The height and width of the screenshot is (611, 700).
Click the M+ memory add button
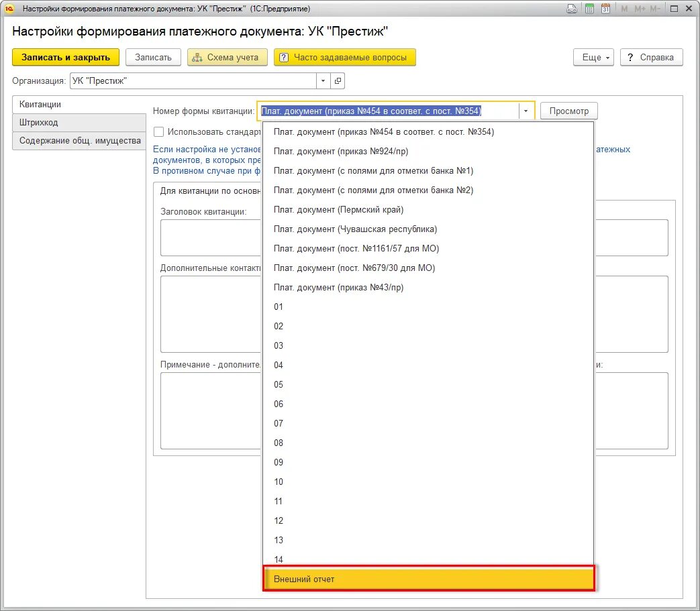click(x=640, y=9)
